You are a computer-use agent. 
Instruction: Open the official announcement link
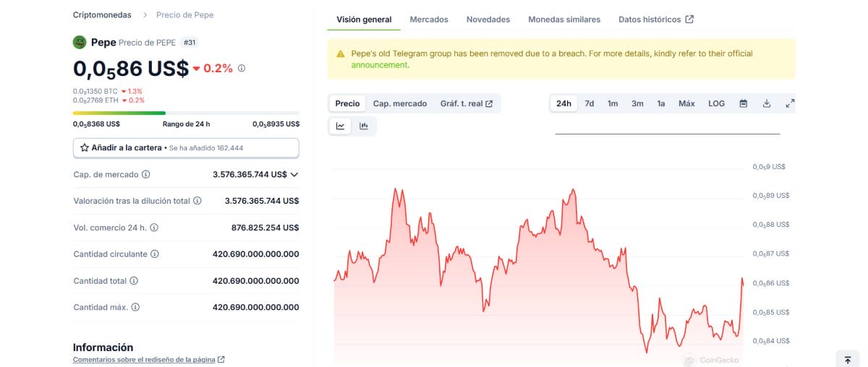pos(379,65)
